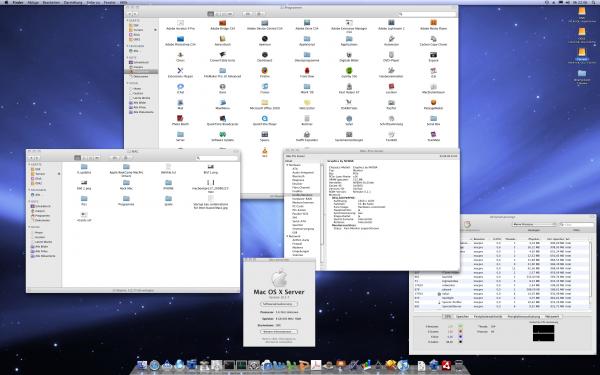Switch to the Festplattenauslastung tab

[523, 316]
